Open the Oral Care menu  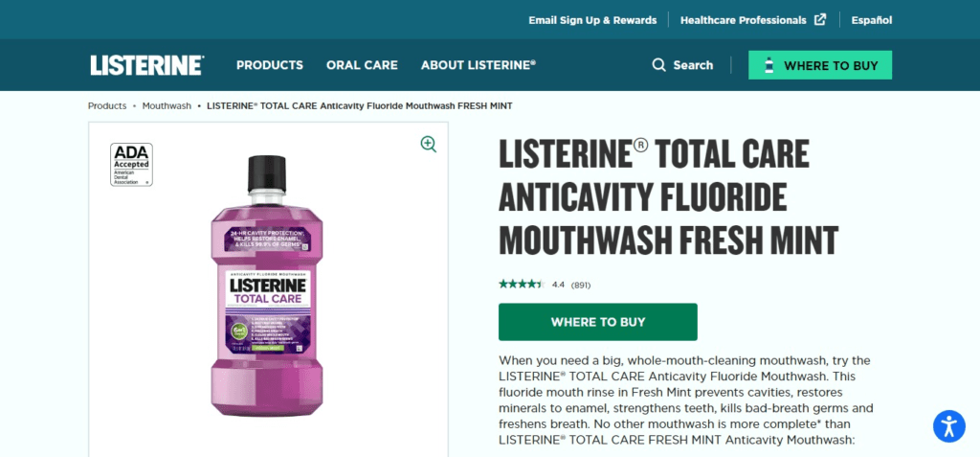(x=362, y=65)
